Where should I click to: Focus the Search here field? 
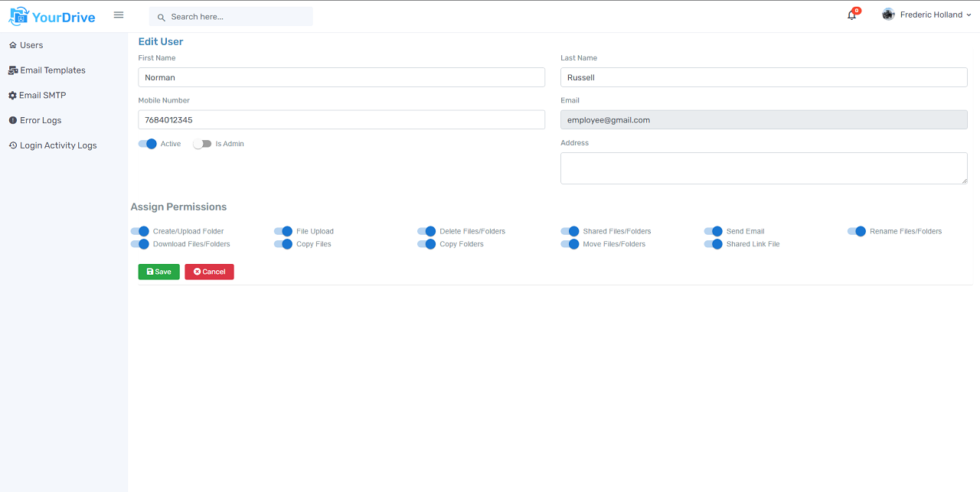pos(231,17)
